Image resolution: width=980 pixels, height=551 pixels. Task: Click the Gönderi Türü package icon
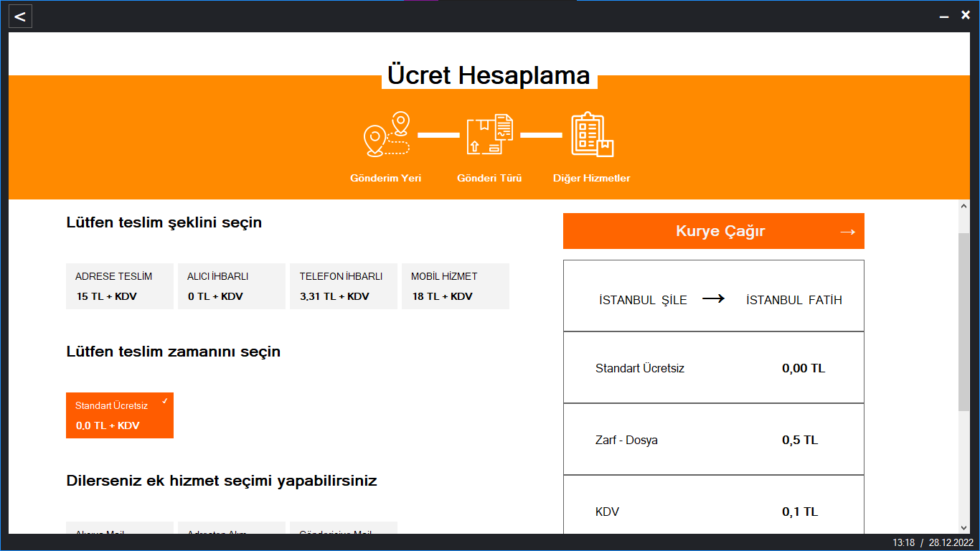pyautogui.click(x=489, y=134)
